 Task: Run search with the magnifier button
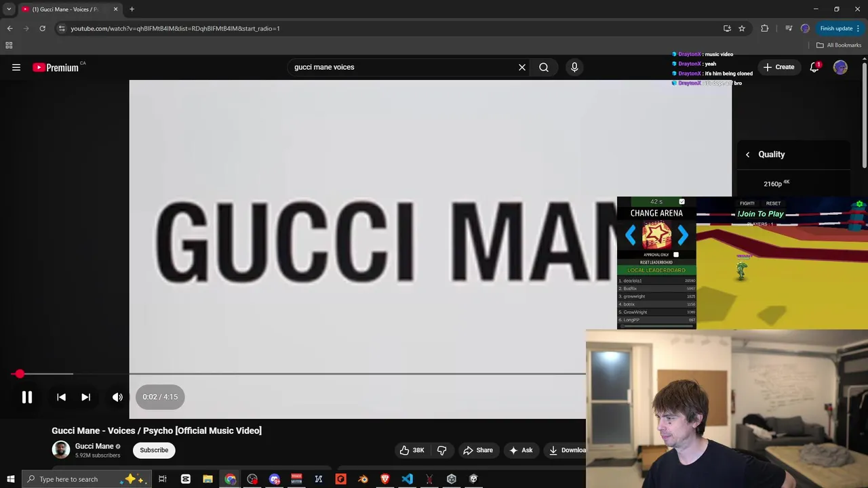click(544, 67)
